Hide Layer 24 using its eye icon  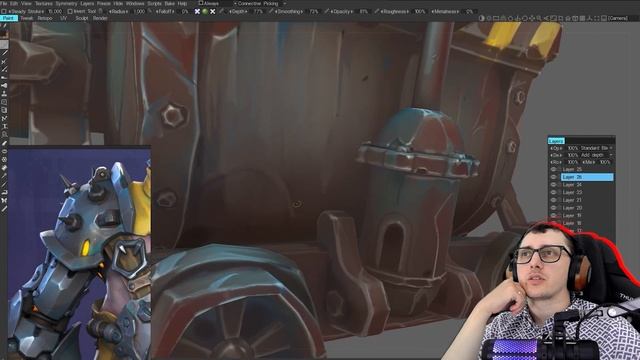pos(554,184)
